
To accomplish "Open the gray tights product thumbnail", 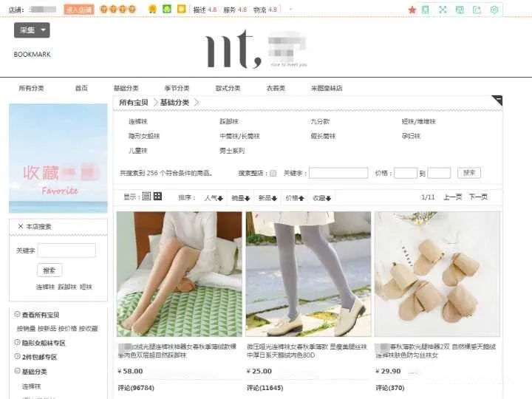I will 308,274.
